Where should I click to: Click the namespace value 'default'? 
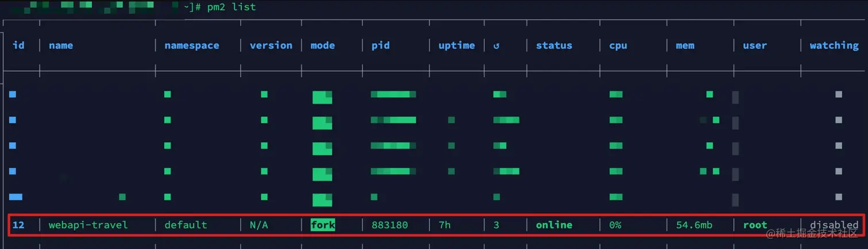185,225
